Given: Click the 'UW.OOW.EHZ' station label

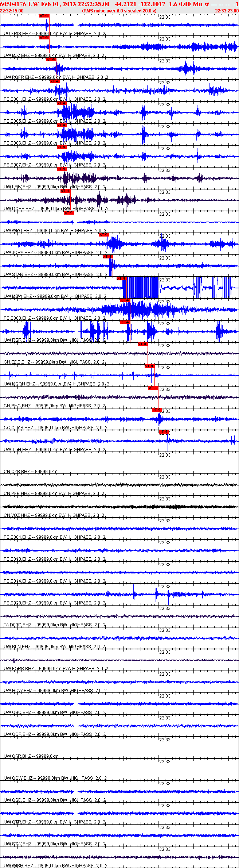Looking at the screenshot, I should tap(18, 778).
